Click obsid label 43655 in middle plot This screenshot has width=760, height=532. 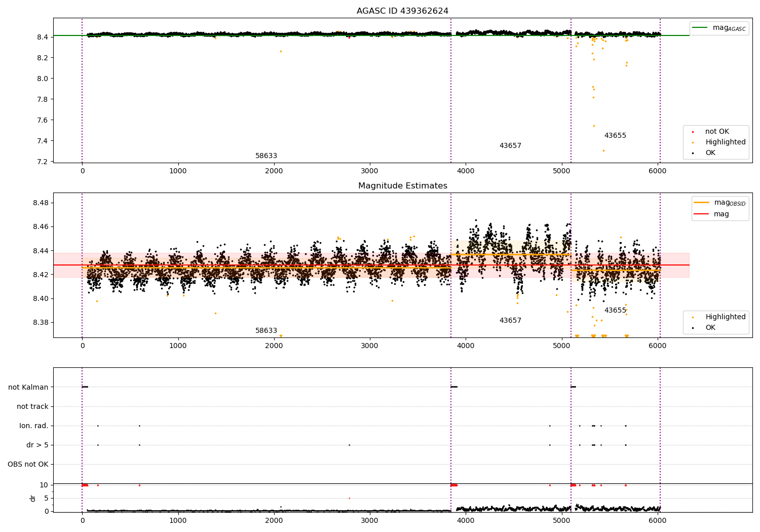pyautogui.click(x=615, y=310)
